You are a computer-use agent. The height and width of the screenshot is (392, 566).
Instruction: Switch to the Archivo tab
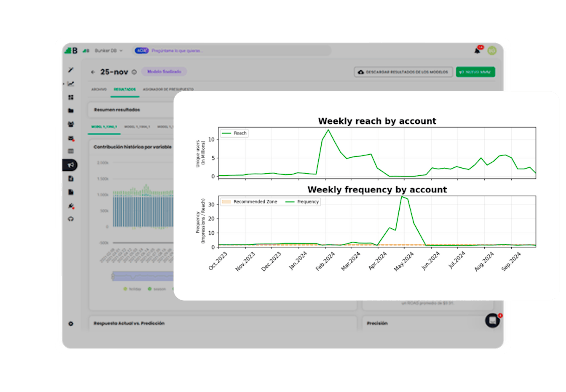pos(99,89)
